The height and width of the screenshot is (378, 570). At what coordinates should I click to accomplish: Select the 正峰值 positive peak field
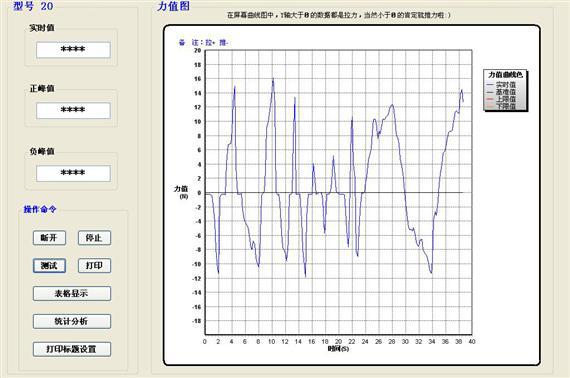pyautogui.click(x=73, y=110)
